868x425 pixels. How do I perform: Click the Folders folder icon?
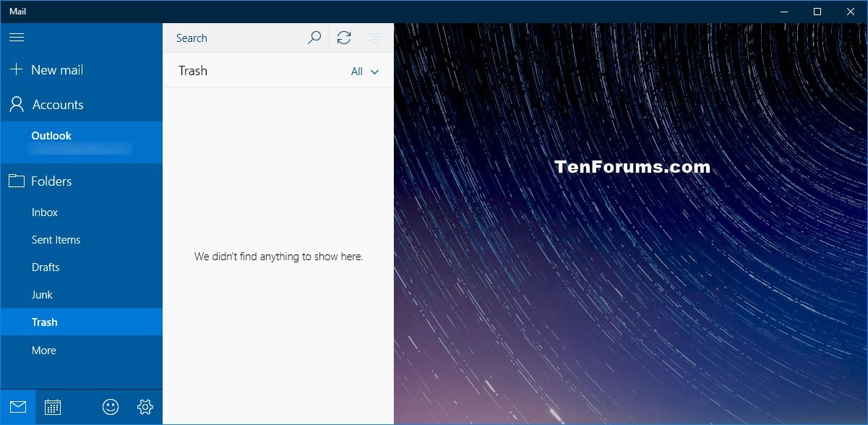coord(16,181)
